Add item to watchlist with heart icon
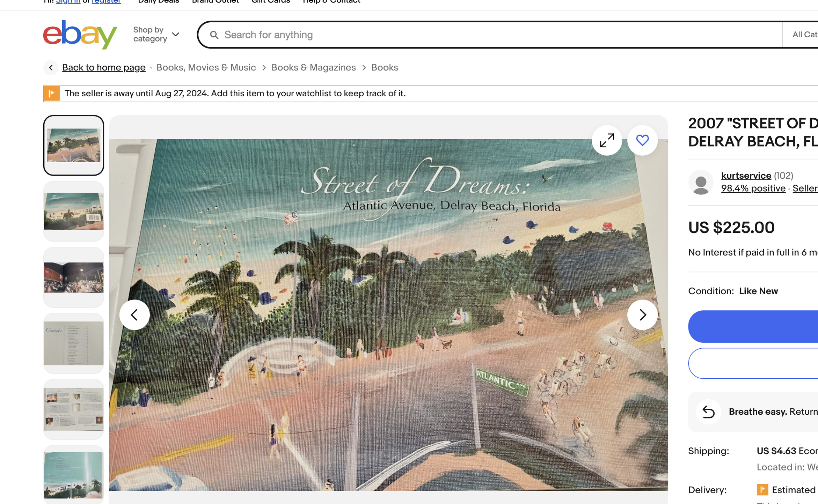The image size is (818, 504). tap(642, 140)
